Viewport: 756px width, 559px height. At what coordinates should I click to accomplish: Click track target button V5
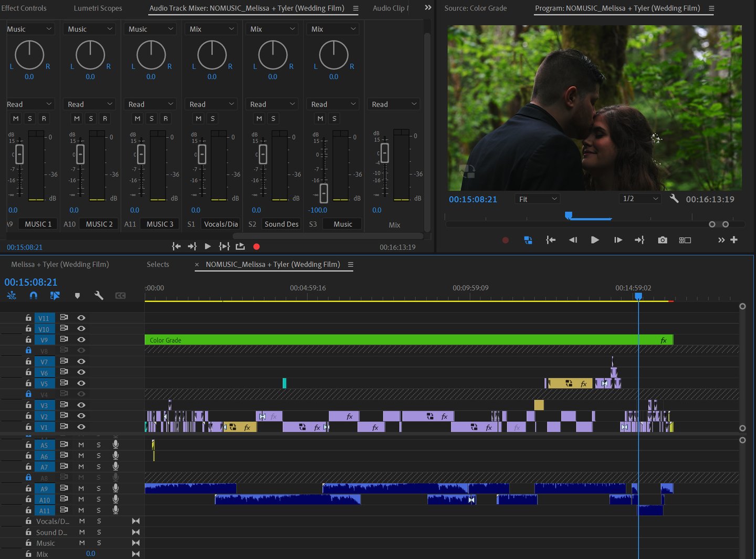(44, 384)
